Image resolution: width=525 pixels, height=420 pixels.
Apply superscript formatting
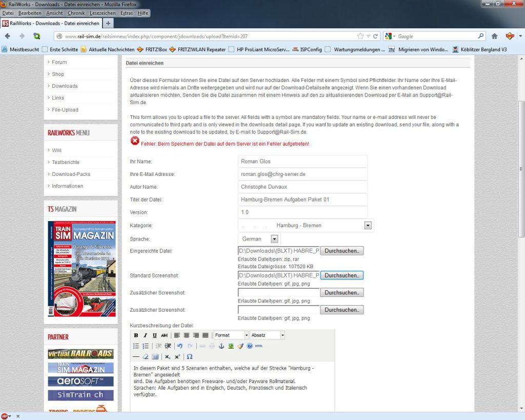[177, 357]
